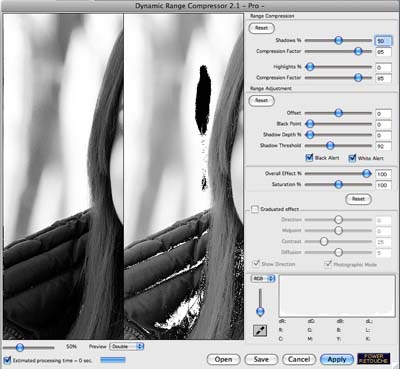Toggle the White Alert checkbox
400x369 pixels.
coord(352,157)
